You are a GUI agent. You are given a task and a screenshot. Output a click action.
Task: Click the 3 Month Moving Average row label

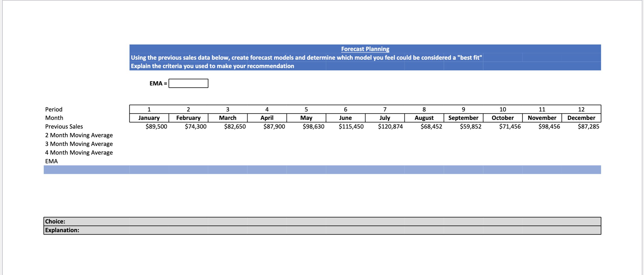[79, 144]
